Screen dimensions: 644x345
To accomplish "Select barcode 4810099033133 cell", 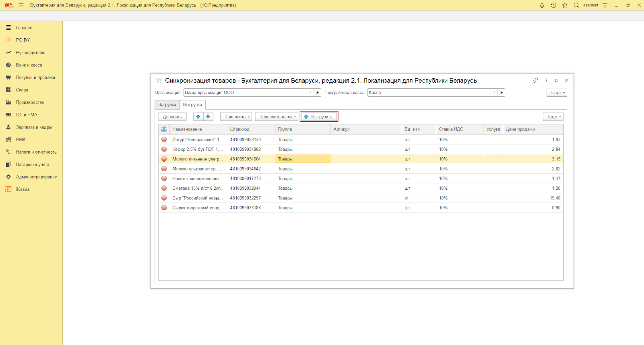I will click(251, 139).
